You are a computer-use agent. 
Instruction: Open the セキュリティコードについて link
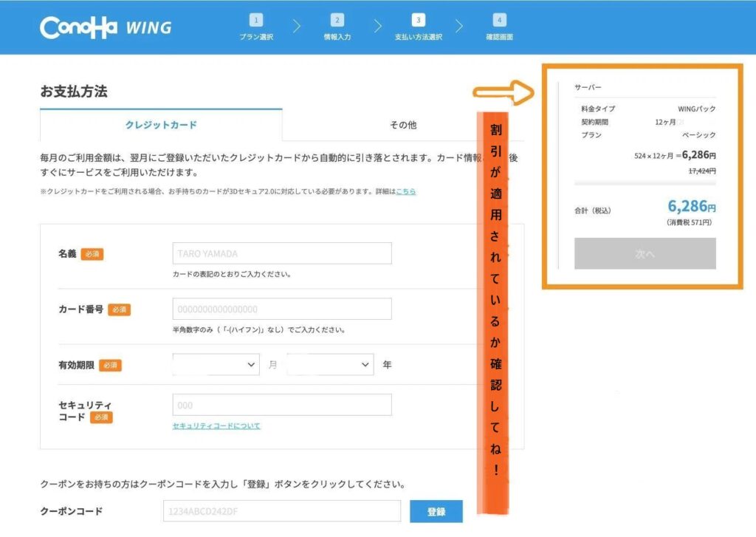tap(216, 426)
